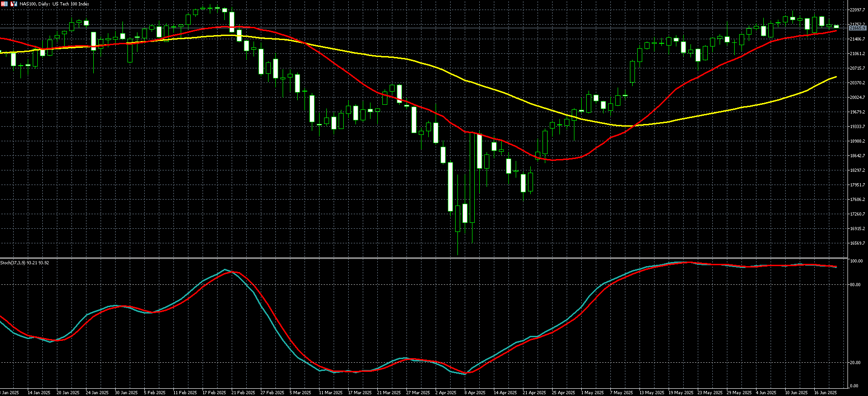Viewport: 868px width, 396px height.
Task: Click the 18988.2 price scale label
Action: (x=858, y=141)
